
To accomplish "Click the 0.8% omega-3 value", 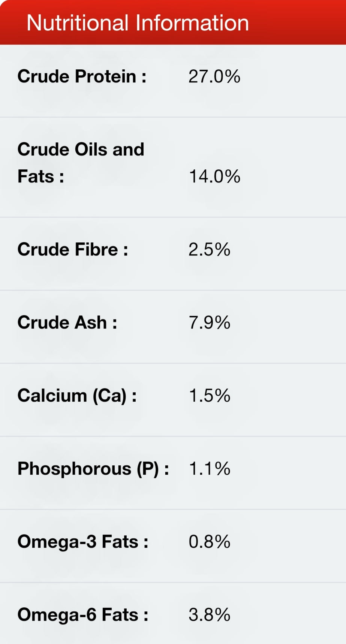I will (209, 542).
